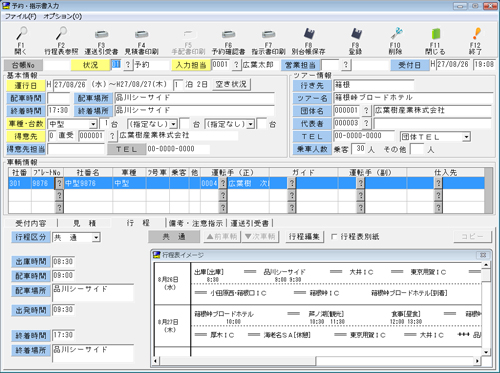Click the ? lookup next to 状況 code

coord(128,65)
